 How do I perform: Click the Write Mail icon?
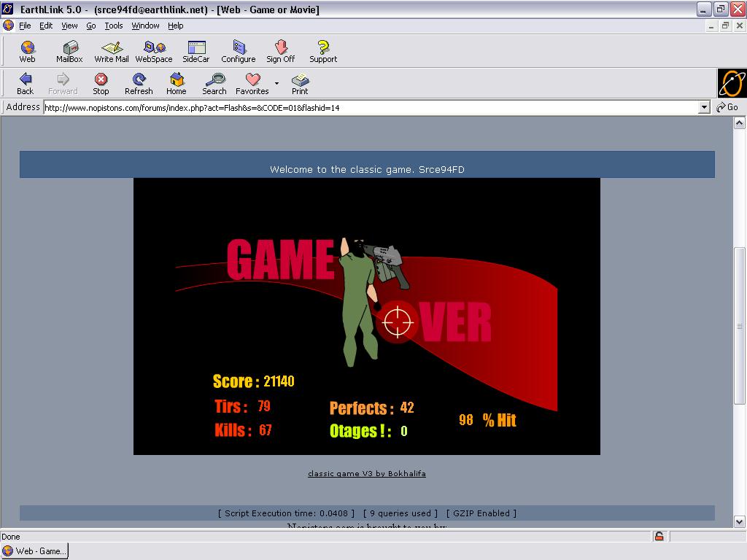point(112,51)
